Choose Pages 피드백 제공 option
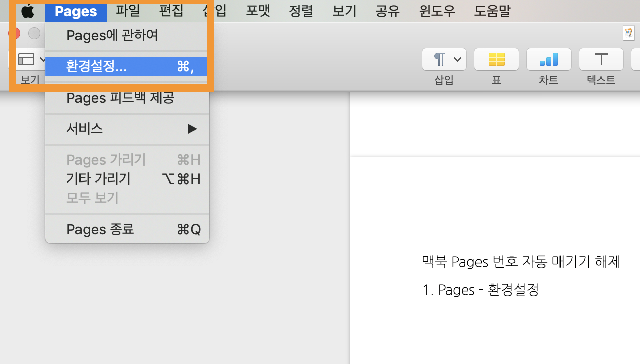 click(x=121, y=98)
